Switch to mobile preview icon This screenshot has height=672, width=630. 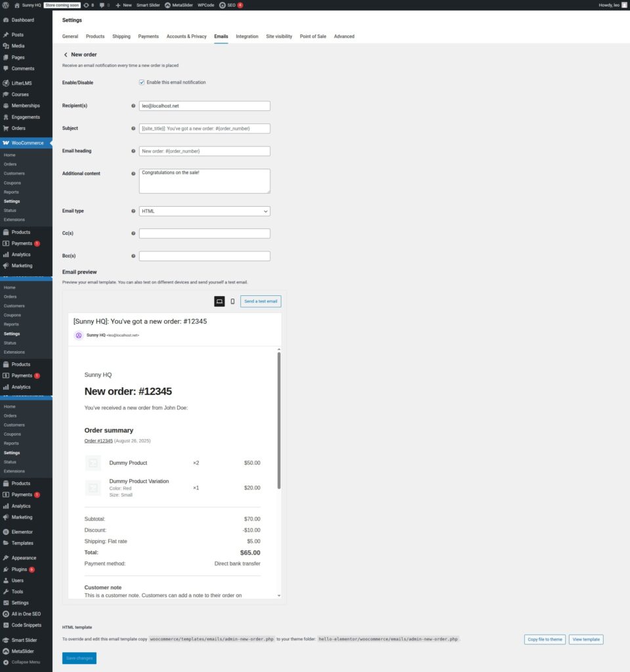[x=232, y=301]
